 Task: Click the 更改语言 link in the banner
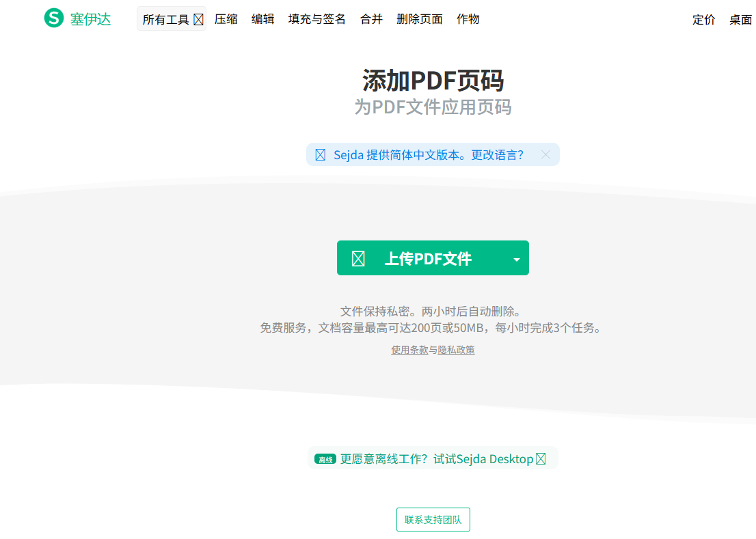[x=498, y=155]
